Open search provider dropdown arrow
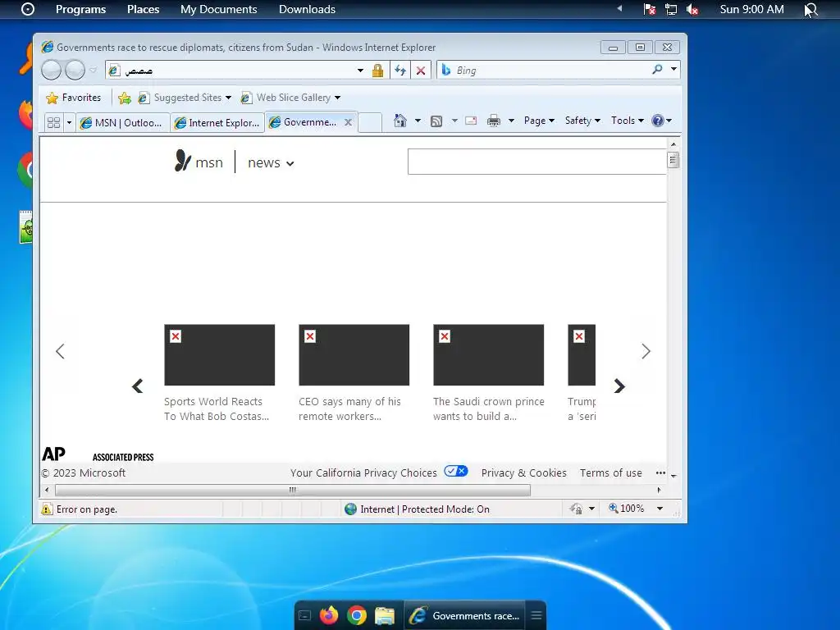The height and width of the screenshot is (630, 840). click(674, 69)
